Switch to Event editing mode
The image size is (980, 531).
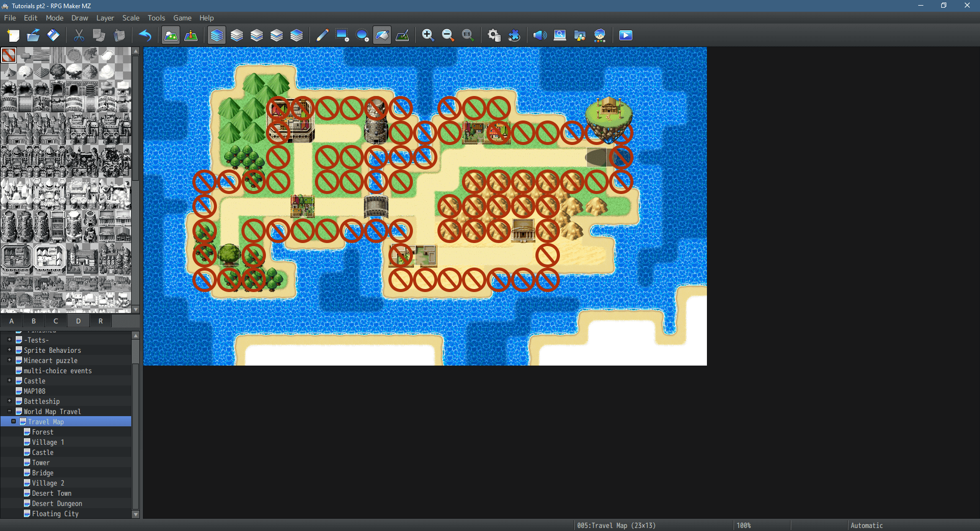pyautogui.click(x=191, y=35)
